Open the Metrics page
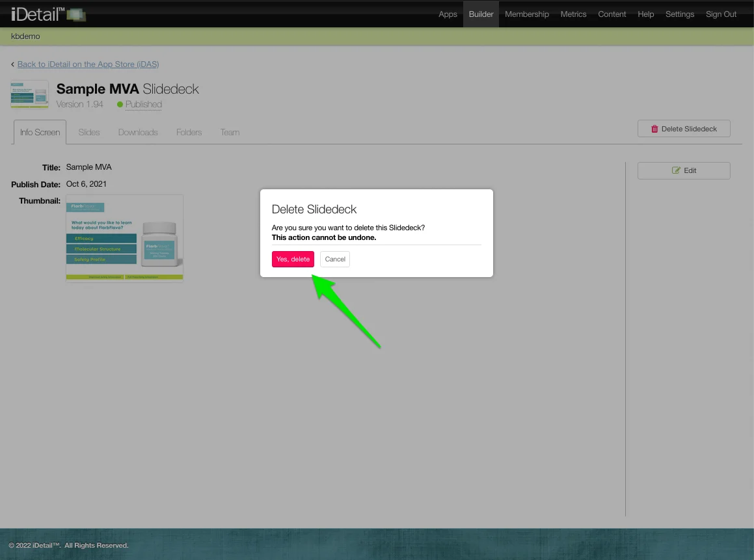 pos(573,14)
